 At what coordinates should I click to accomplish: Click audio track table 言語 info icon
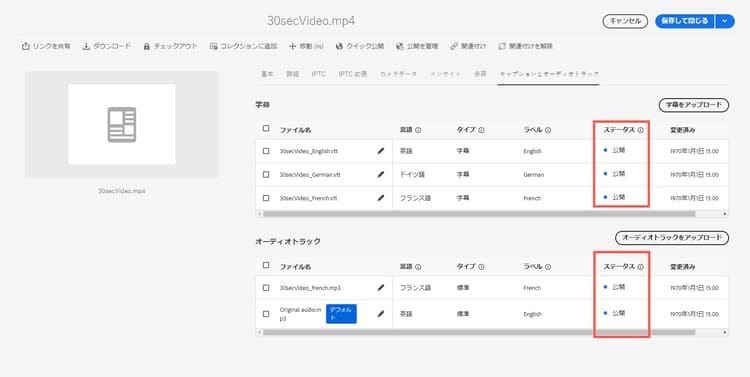click(418, 266)
